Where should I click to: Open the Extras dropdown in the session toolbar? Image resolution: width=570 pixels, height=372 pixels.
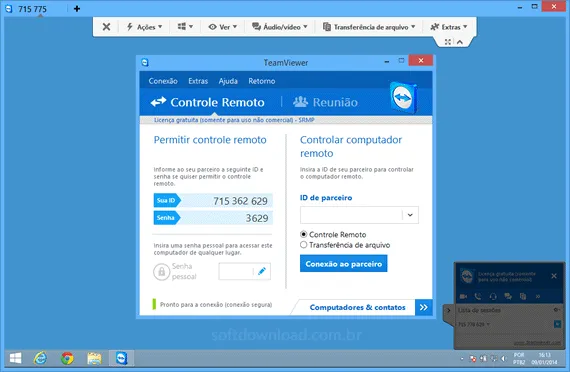tap(449, 27)
